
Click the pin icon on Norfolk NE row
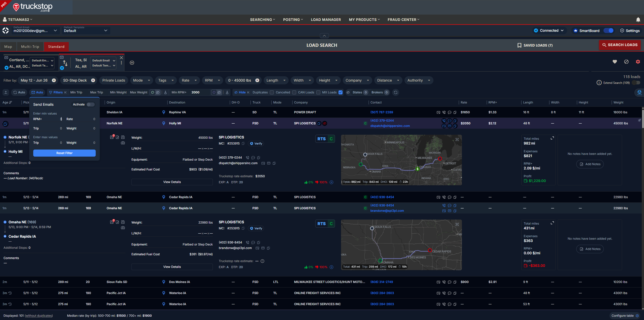[x=639, y=120]
